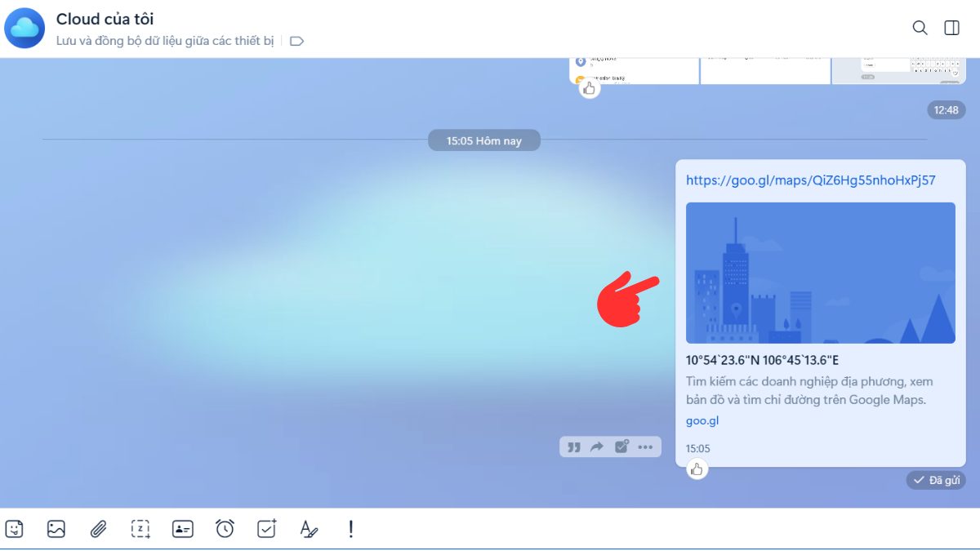The image size is (980, 551).
Task: Mark message as priority with exclamation icon
Action: (x=351, y=529)
